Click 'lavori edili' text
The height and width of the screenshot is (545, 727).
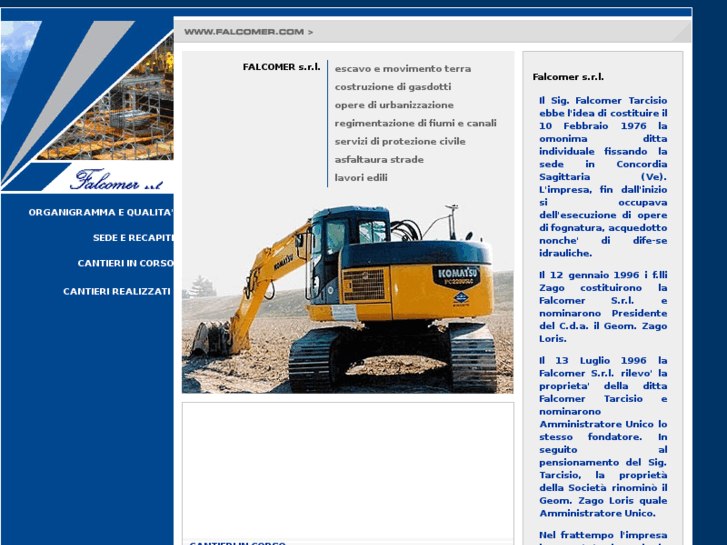pos(361,178)
